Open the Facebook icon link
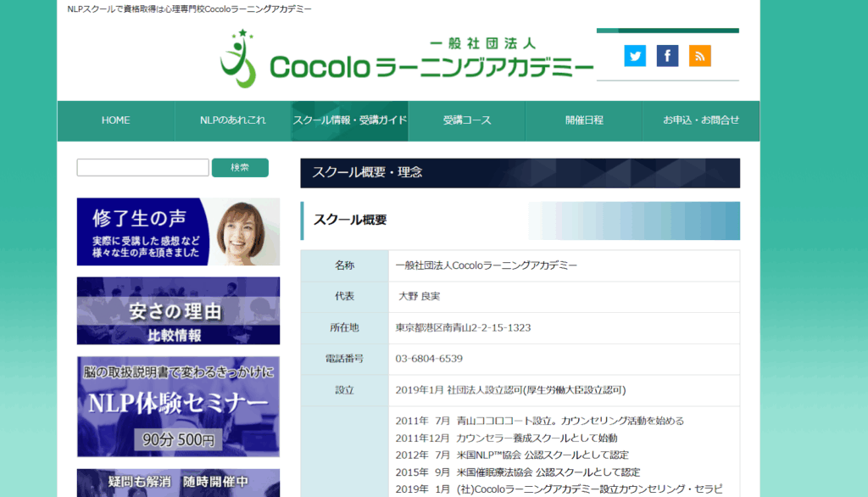The image size is (868, 497). 668,56
